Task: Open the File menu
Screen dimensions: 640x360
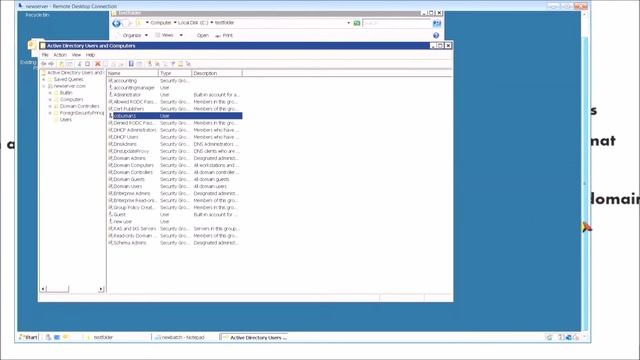Action: pyautogui.click(x=45, y=55)
